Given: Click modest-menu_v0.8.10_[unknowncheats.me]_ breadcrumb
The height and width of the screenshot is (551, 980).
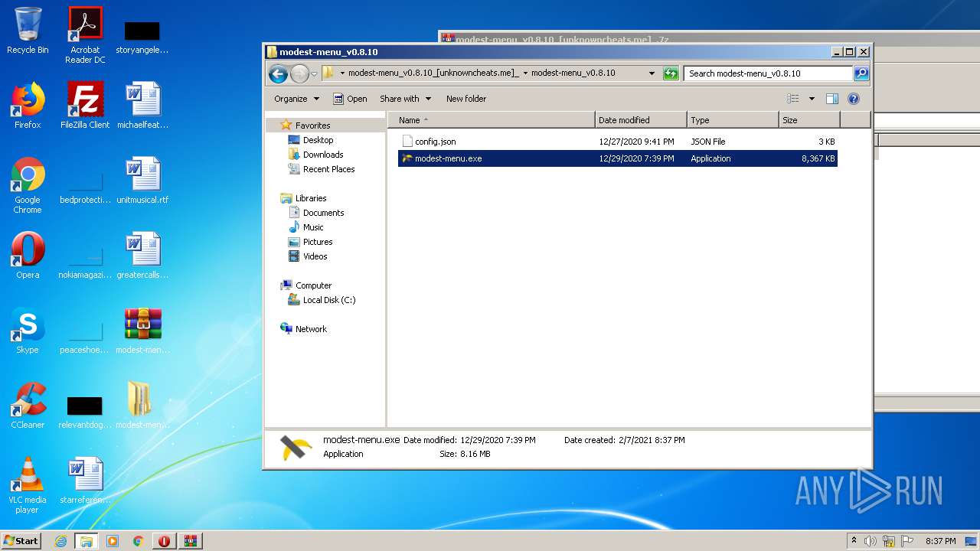Looking at the screenshot, I should (433, 73).
